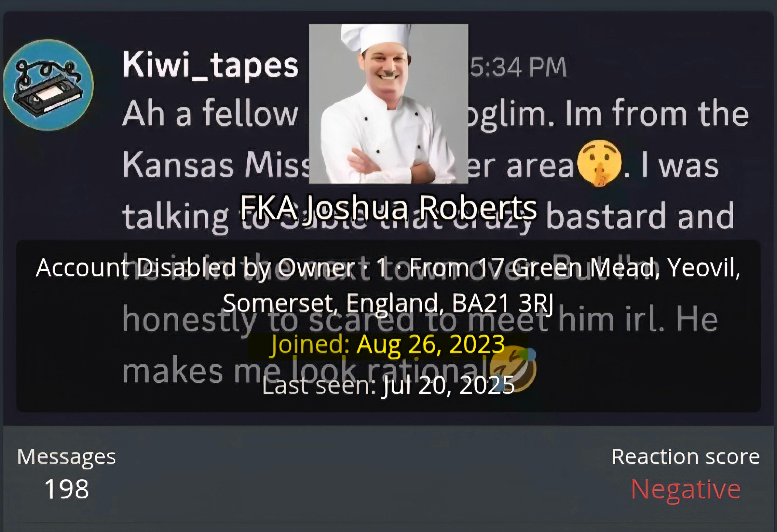
Task: Click the highlighted Joined Aug 26, 2023 date
Action: [388, 344]
